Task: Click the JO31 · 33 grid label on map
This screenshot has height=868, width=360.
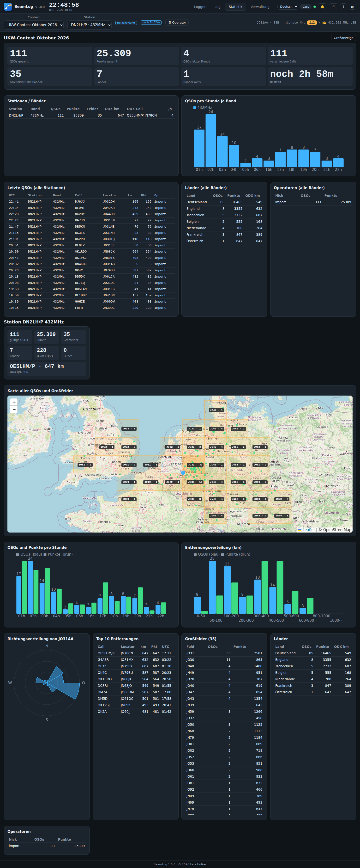Action: pos(195,465)
